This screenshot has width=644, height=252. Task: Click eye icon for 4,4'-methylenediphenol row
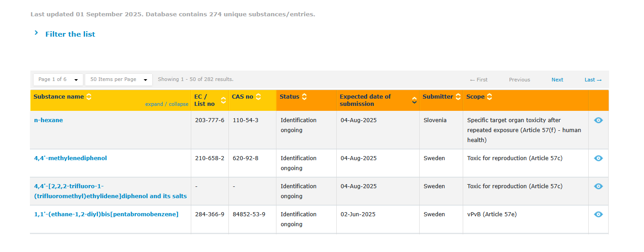[599, 158]
